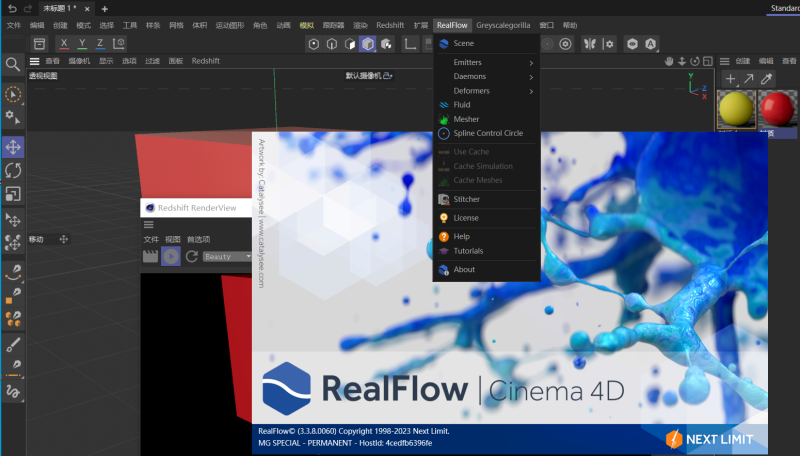Click the RenderView clapperboard render icon

pyautogui.click(x=150, y=256)
